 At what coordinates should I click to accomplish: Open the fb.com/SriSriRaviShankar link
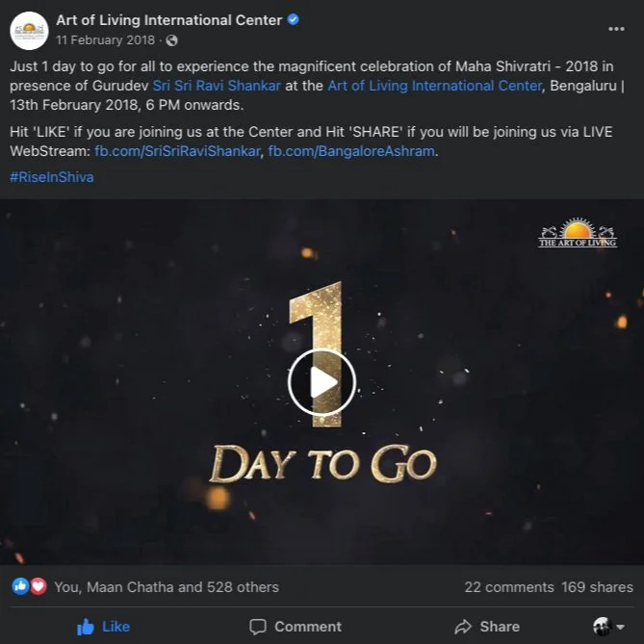[177, 151]
